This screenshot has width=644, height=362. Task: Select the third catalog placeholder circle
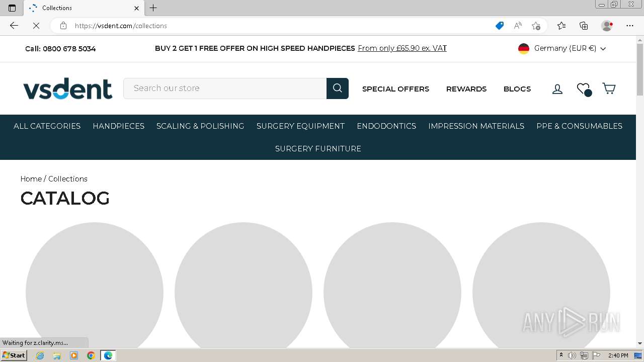392,285
